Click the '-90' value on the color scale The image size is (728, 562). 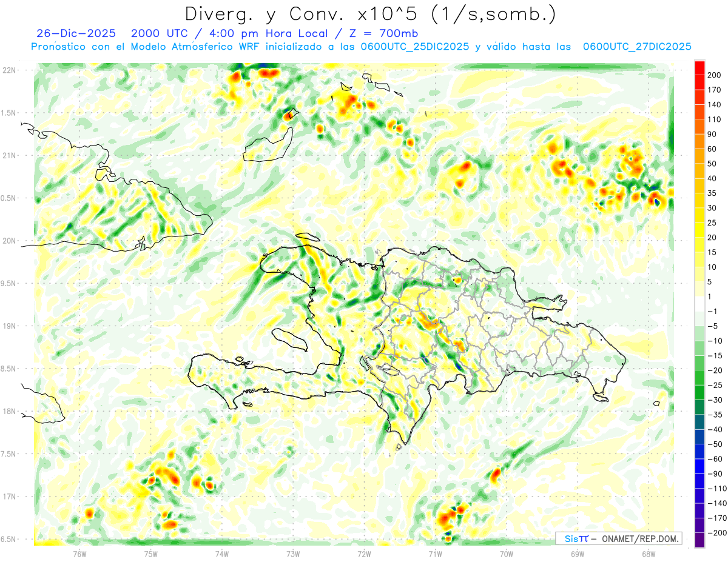pos(714,473)
